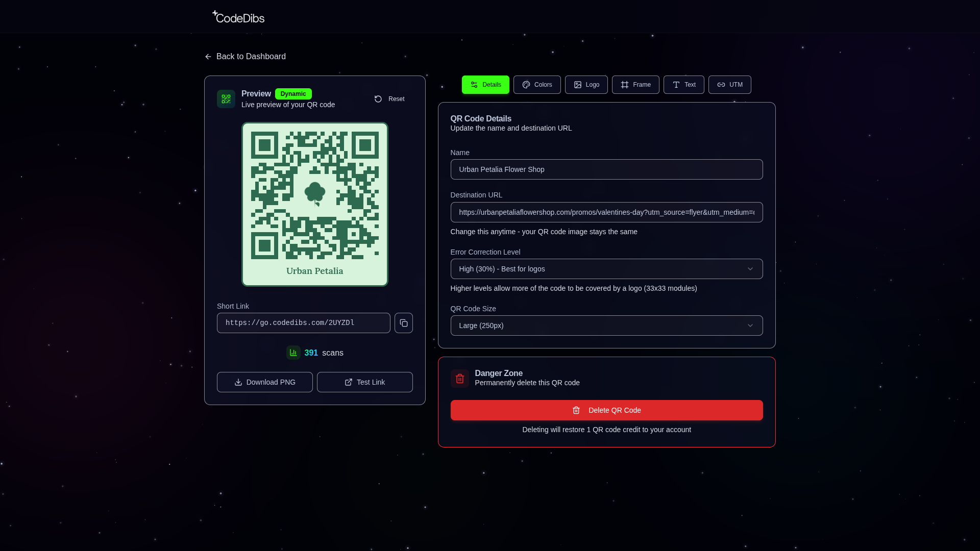Click the Urban Petalia Flower Shop name field
This screenshot has height=551, width=980.
606,169
